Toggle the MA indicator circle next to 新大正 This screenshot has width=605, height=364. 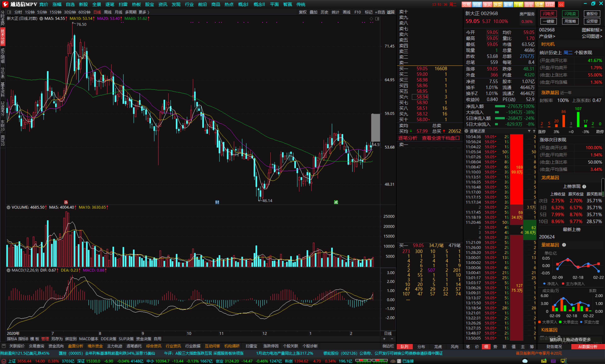41,18
